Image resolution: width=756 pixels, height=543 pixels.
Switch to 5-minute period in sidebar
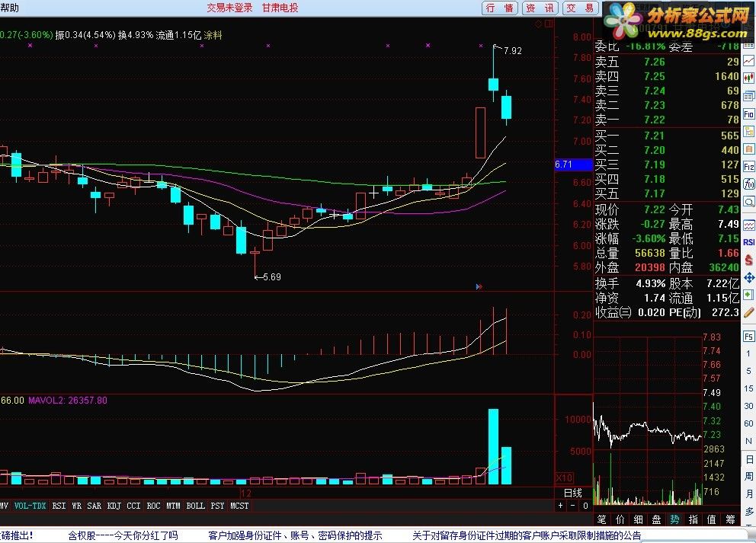click(x=749, y=371)
